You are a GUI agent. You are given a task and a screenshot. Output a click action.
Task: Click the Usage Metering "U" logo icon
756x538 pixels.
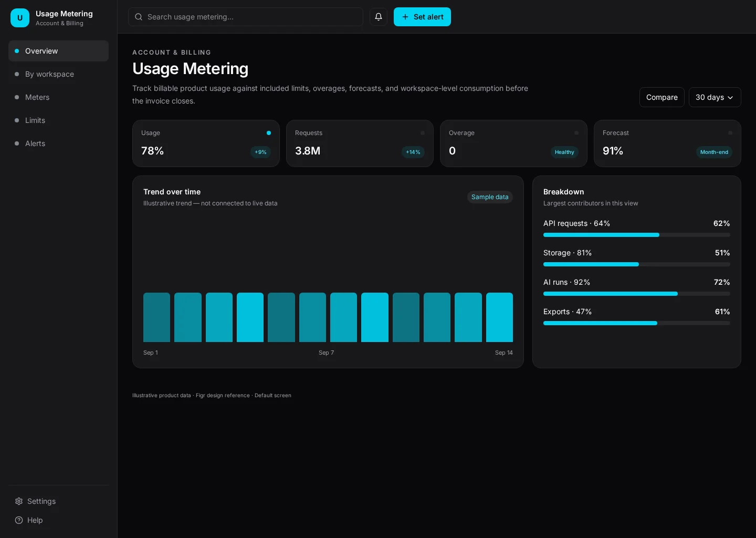point(20,18)
